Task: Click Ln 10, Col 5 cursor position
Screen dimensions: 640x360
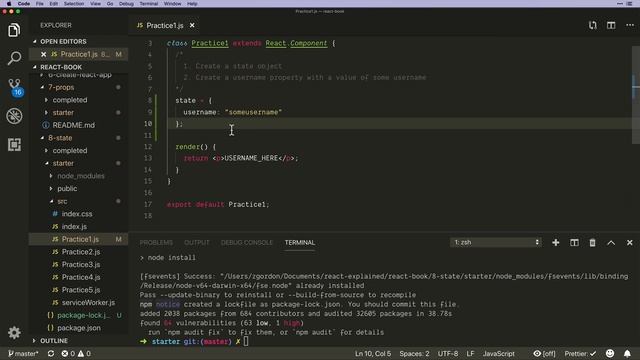Action: coord(373,353)
